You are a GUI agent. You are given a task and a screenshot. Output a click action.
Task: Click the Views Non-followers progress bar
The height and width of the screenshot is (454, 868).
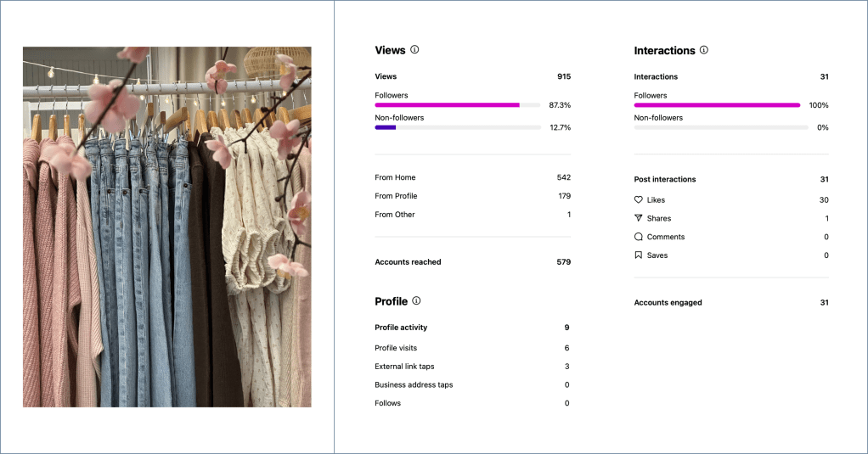(x=457, y=127)
